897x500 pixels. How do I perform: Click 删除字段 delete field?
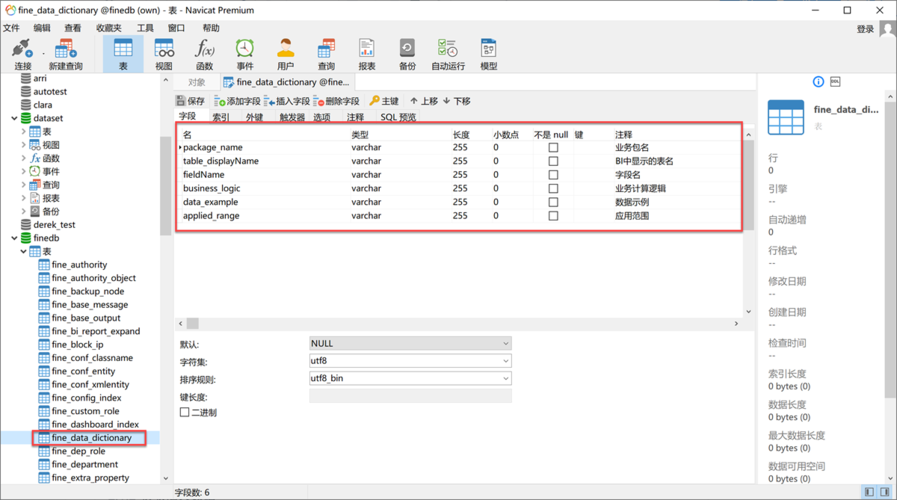[336, 101]
